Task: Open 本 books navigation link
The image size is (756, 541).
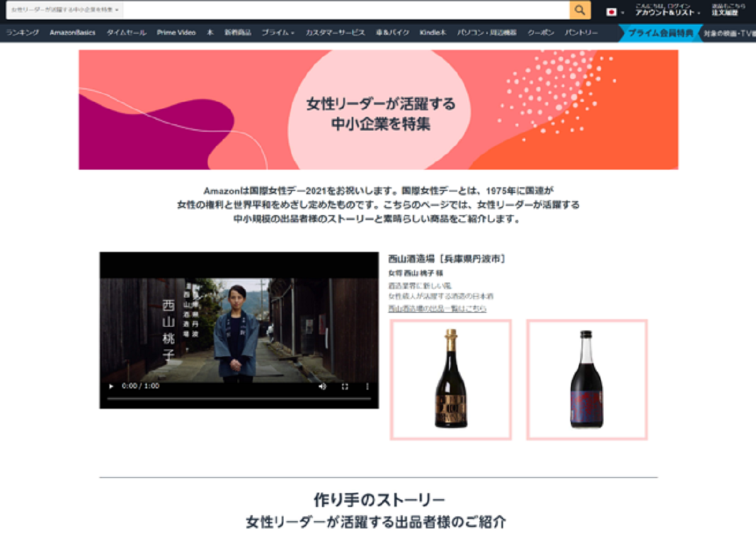Action: 210,33
